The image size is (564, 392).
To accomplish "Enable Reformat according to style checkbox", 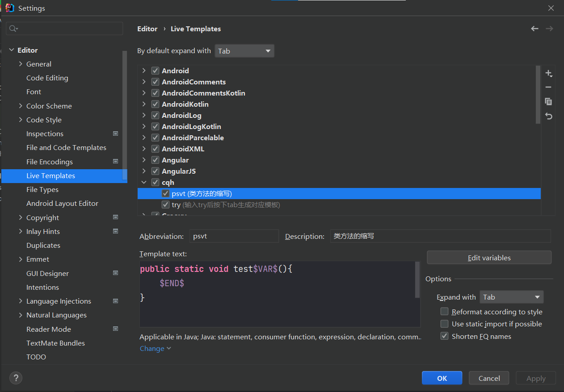I will [x=444, y=312].
